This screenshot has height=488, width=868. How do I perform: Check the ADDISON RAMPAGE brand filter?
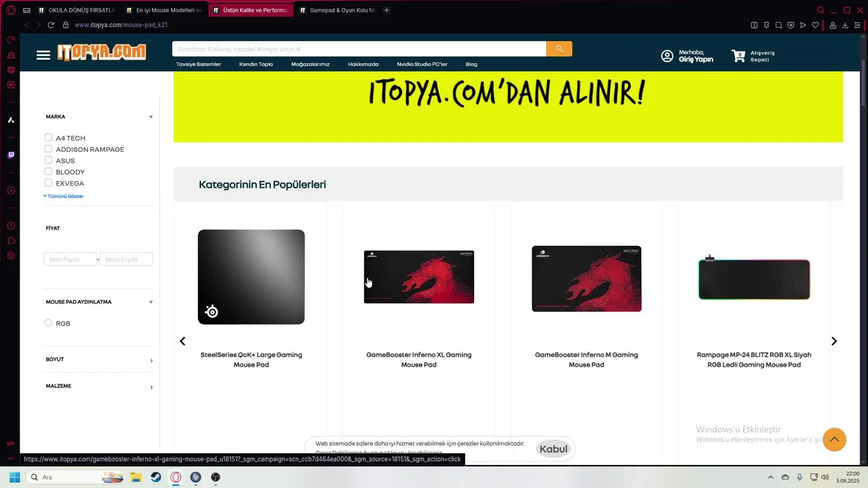coord(48,149)
